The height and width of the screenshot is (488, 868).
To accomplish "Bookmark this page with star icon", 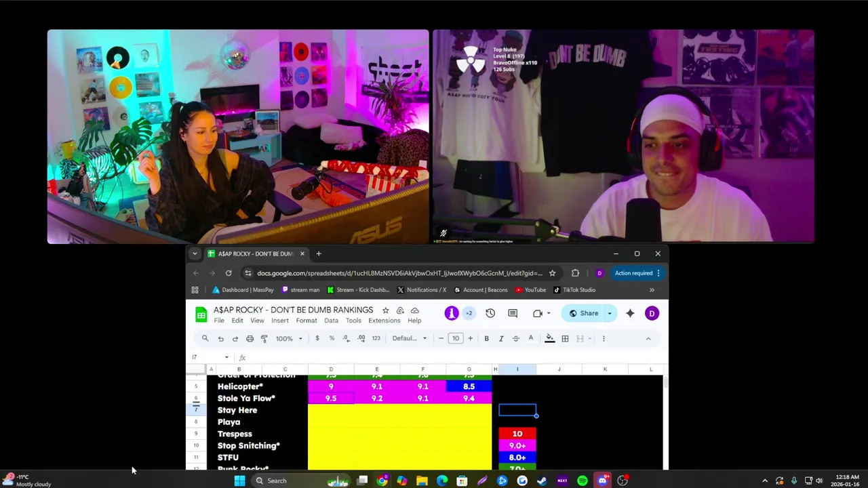I will (552, 273).
